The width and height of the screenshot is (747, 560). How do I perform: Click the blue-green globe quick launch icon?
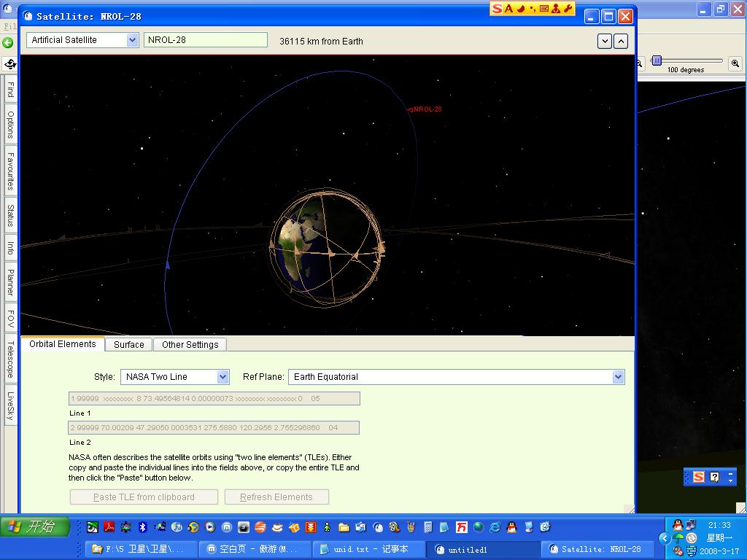coord(479,527)
